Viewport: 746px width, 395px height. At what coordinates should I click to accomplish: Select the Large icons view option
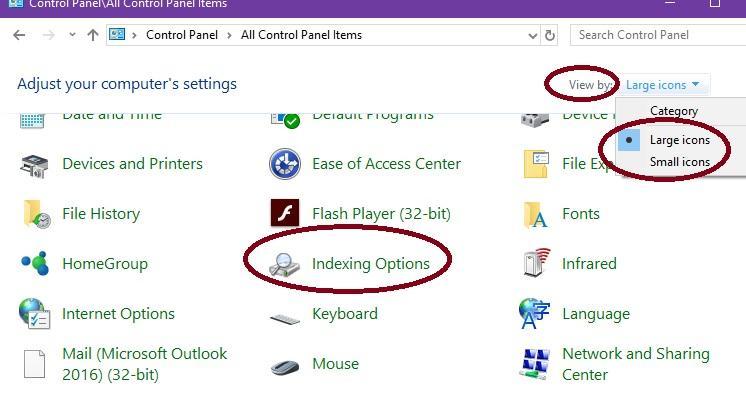tap(679, 140)
